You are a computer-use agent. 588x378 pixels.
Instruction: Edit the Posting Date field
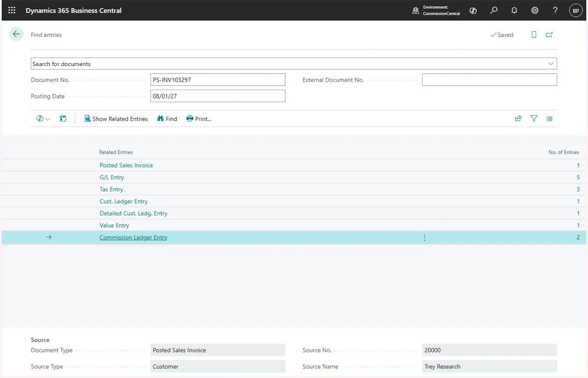pyautogui.click(x=218, y=96)
